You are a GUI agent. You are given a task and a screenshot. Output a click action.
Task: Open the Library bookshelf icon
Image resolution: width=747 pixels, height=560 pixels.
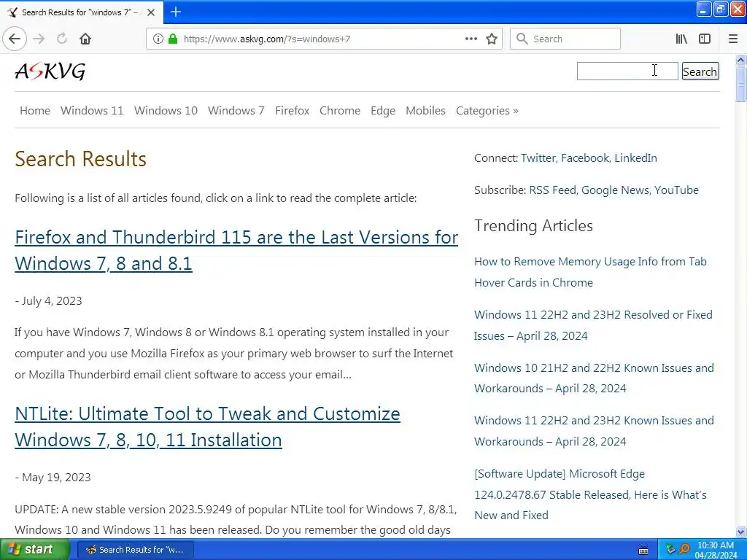click(x=681, y=39)
